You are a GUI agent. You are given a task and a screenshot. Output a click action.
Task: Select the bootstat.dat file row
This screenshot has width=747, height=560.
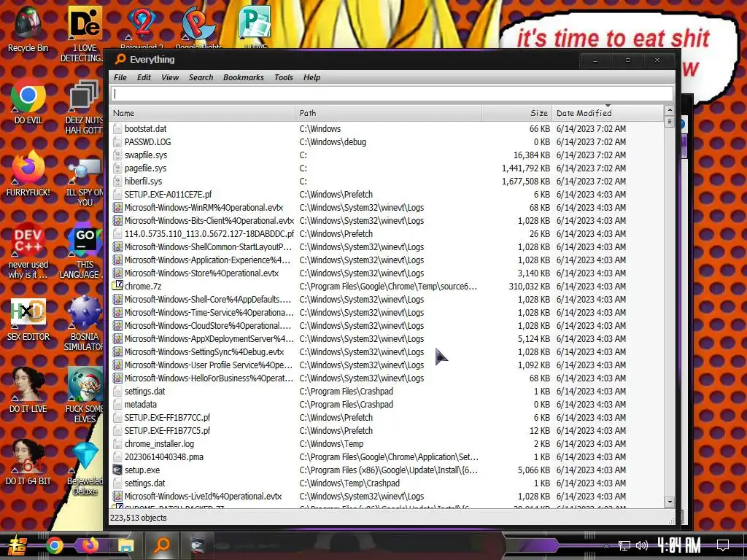tap(387, 128)
